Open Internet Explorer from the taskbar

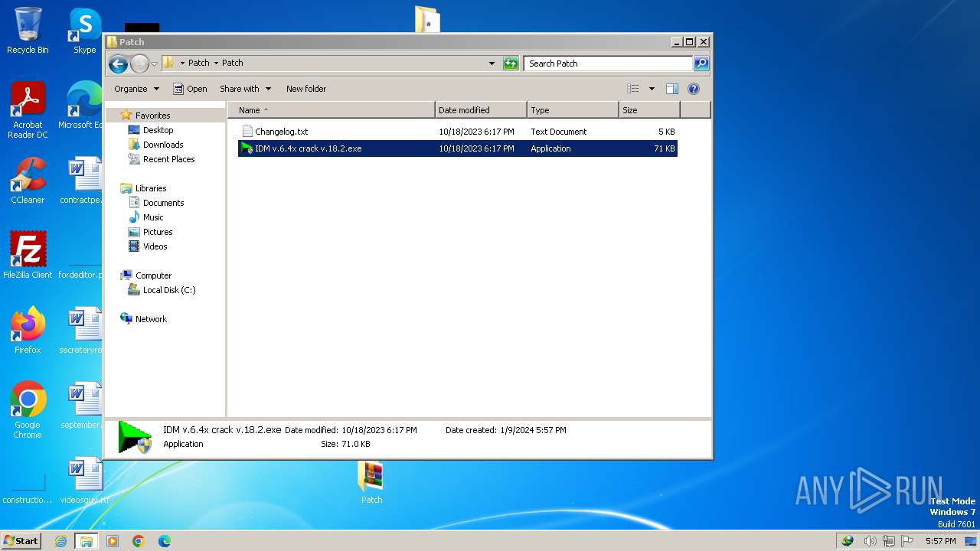[61, 541]
